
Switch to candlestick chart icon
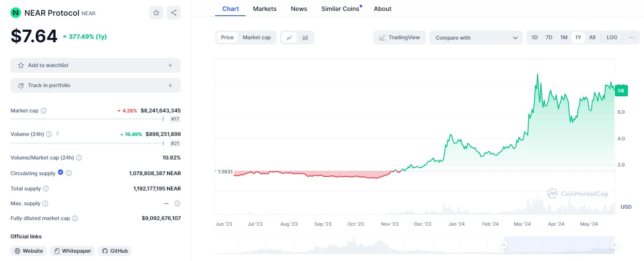click(305, 37)
